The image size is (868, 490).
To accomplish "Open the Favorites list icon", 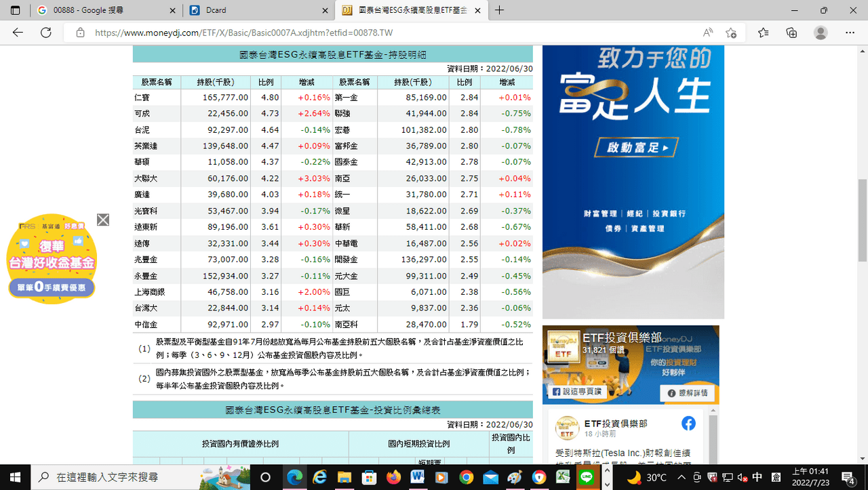I will tap(764, 33).
